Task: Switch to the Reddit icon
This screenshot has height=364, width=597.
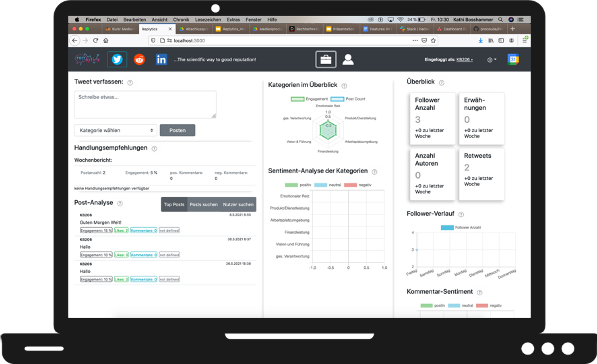Action: (139, 59)
